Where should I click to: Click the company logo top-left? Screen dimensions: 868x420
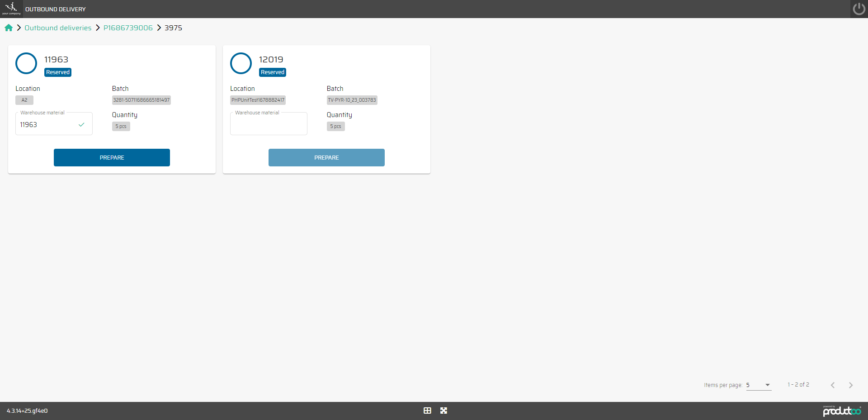[x=11, y=9]
